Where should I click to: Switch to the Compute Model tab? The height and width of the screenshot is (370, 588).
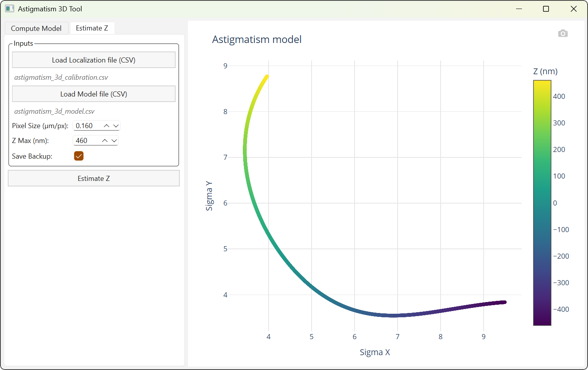pyautogui.click(x=36, y=28)
